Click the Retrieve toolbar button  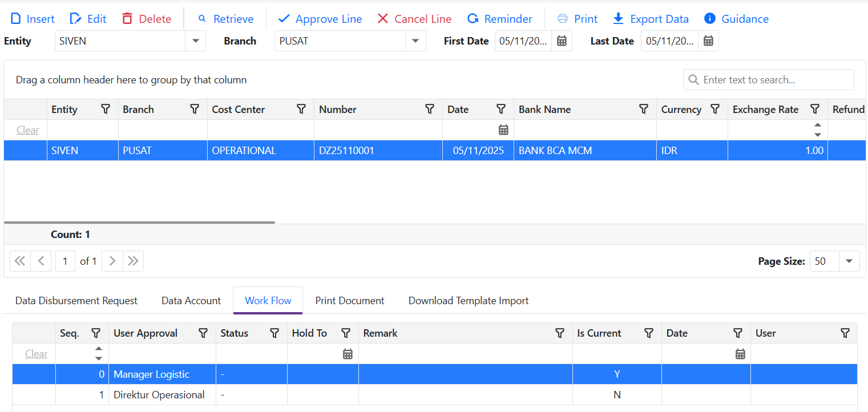coord(225,19)
